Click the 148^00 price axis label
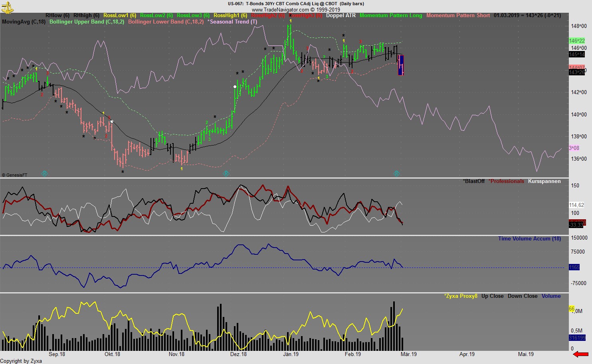This screenshot has width=592, height=364. (579, 26)
